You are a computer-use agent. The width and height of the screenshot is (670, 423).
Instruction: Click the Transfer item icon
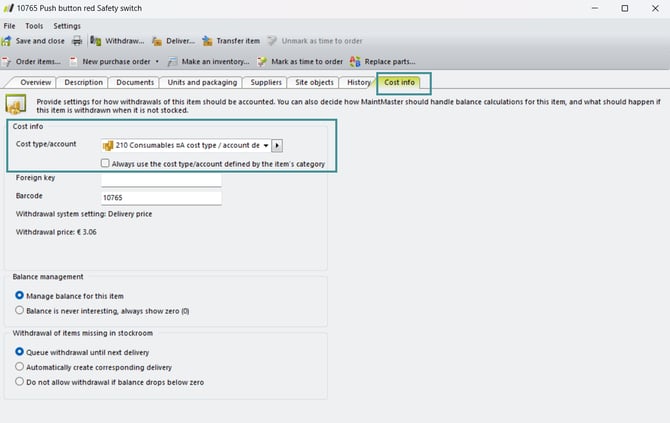coord(208,41)
